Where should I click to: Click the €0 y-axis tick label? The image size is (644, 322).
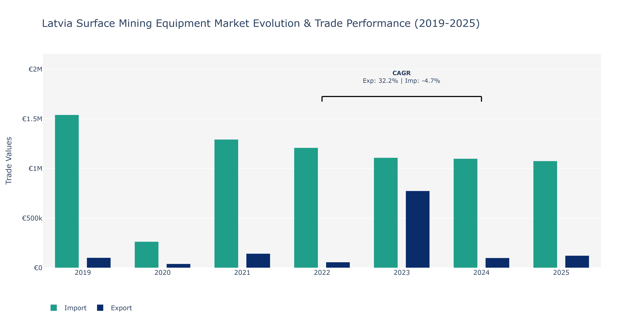(38, 268)
